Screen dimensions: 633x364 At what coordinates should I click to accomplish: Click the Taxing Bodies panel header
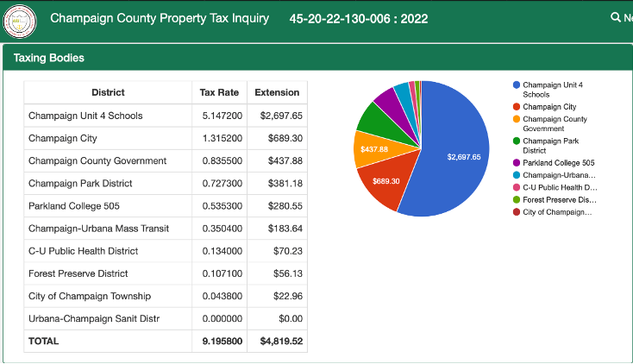pos(317,58)
